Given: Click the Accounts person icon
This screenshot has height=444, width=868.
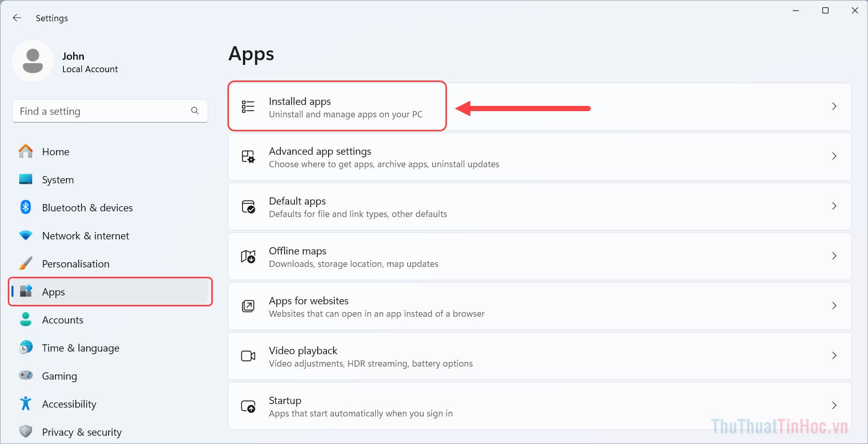Looking at the screenshot, I should (25, 319).
